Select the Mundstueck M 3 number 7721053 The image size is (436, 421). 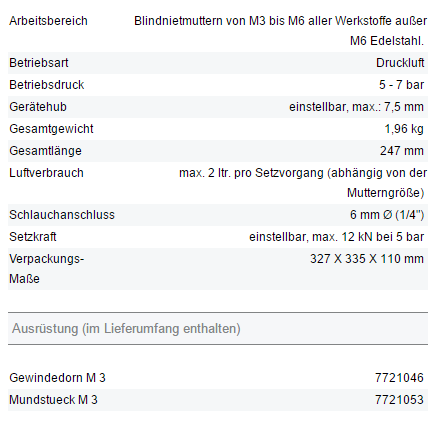[x=399, y=400]
